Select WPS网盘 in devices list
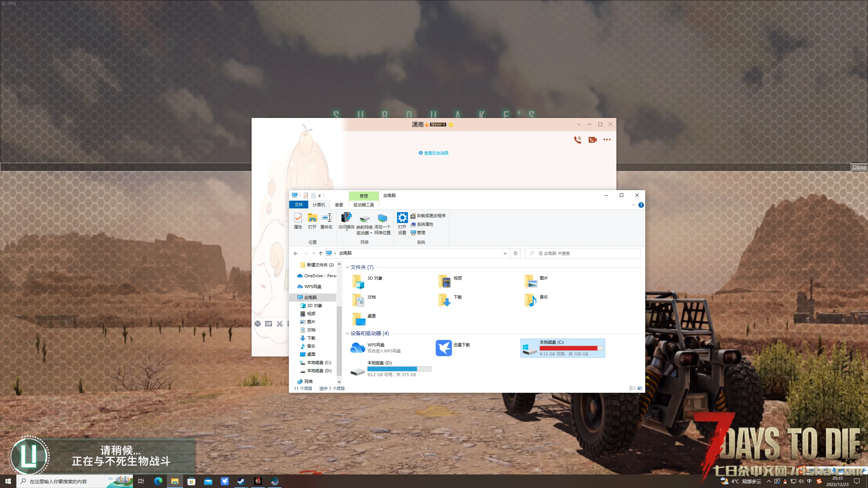Image resolution: width=868 pixels, height=488 pixels. point(376,348)
